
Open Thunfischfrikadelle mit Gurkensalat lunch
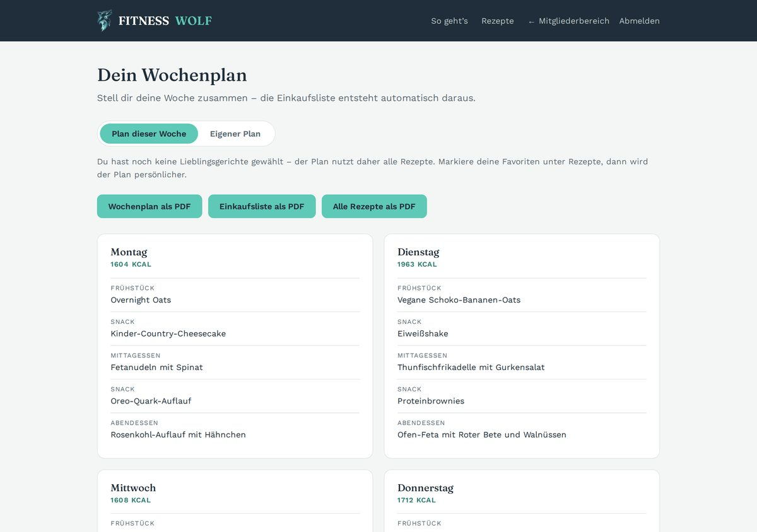(471, 367)
